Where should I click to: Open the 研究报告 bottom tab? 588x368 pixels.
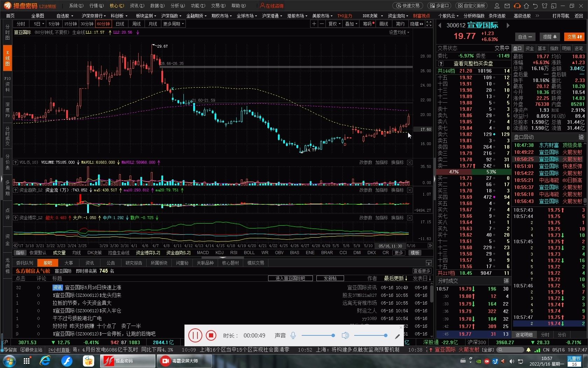coord(134,263)
